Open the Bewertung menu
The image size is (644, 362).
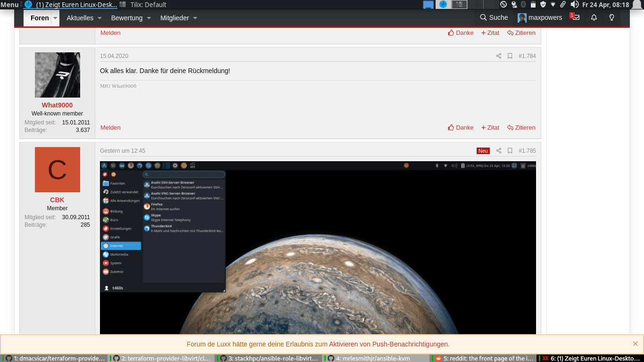coord(127,18)
